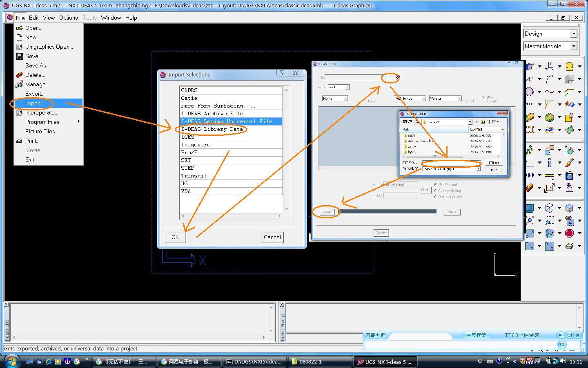Click the Import button in I-DEAS Import window
This screenshot has width=588, height=368.
pyautogui.click(x=326, y=212)
